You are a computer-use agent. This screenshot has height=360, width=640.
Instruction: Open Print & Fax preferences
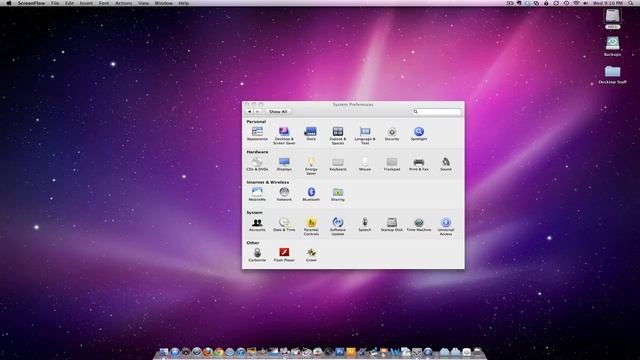419,164
